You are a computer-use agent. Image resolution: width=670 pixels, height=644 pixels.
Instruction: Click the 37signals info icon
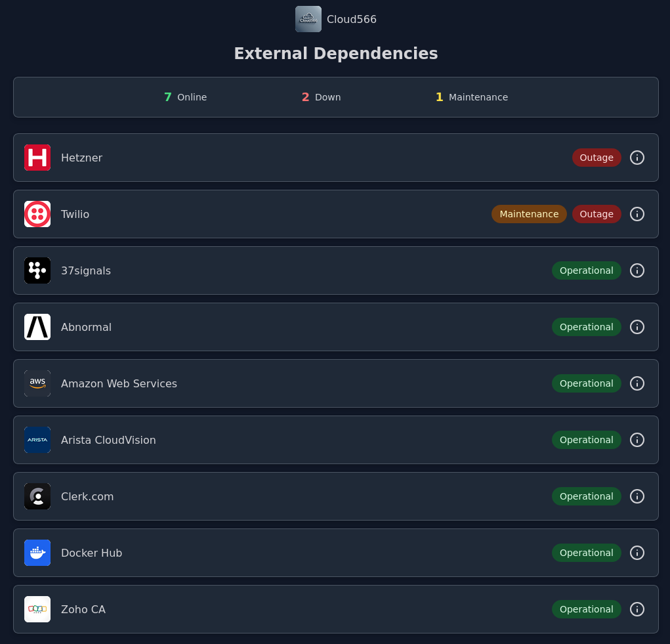[637, 270]
